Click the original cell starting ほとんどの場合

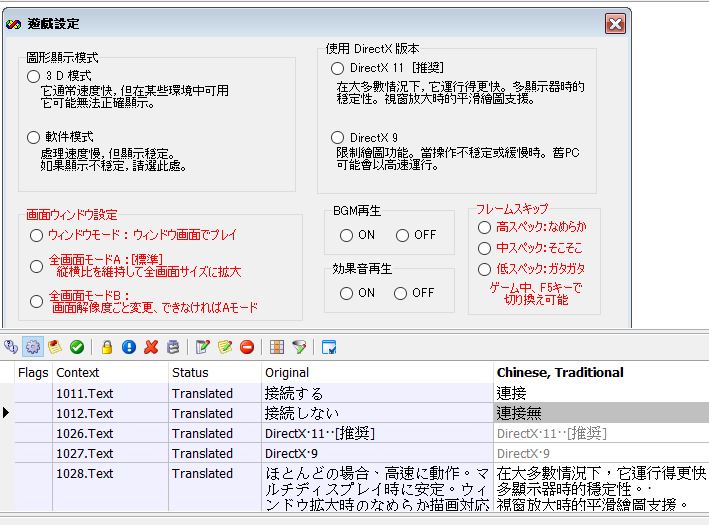[x=377, y=487]
